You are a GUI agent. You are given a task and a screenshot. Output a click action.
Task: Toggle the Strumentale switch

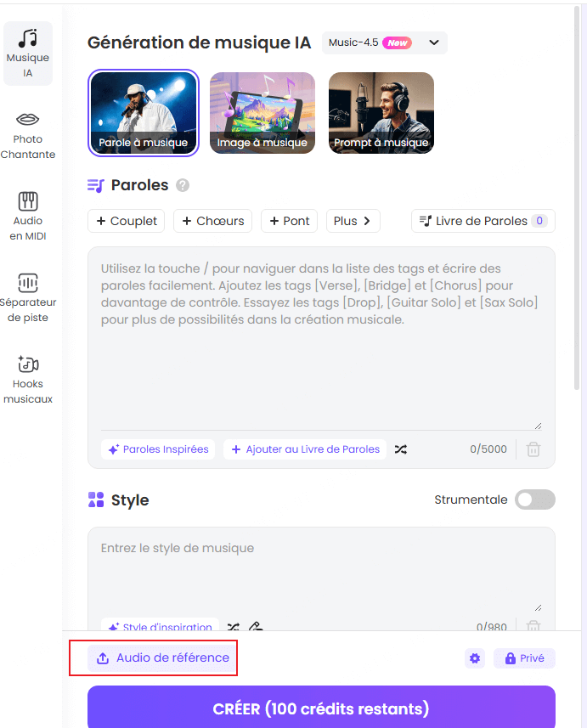pyautogui.click(x=534, y=499)
